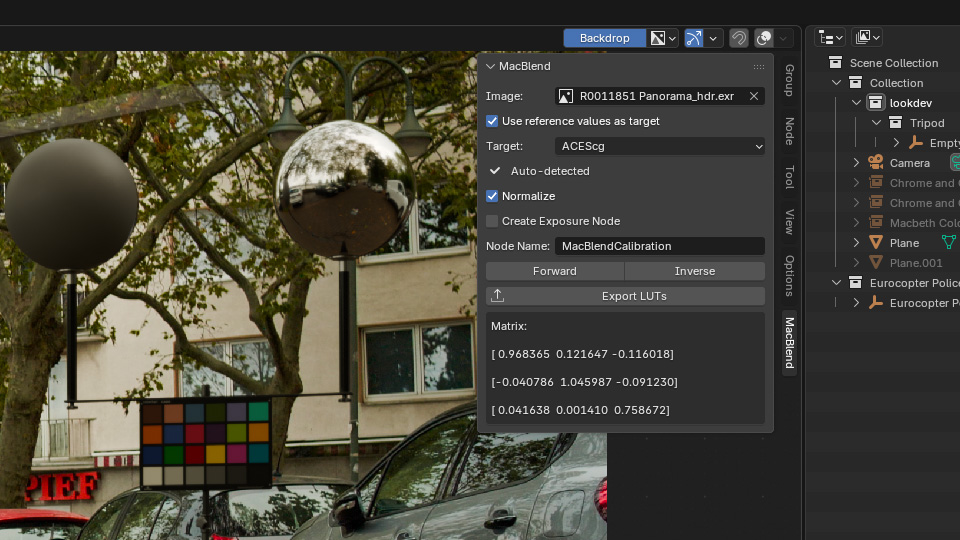Click the color checker chart in the backdrop
960x540 pixels.
coord(206,443)
